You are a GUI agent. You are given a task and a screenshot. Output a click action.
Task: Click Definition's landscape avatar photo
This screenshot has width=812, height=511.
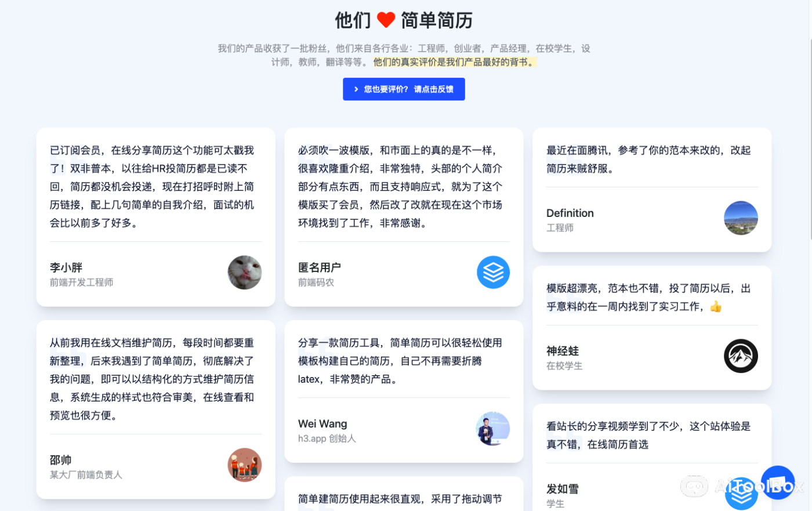coord(741,218)
